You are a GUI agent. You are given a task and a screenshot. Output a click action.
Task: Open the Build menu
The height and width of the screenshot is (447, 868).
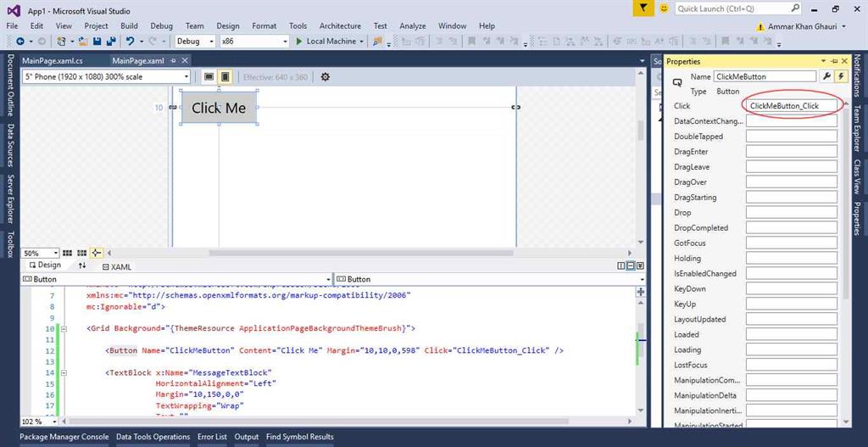tap(129, 25)
